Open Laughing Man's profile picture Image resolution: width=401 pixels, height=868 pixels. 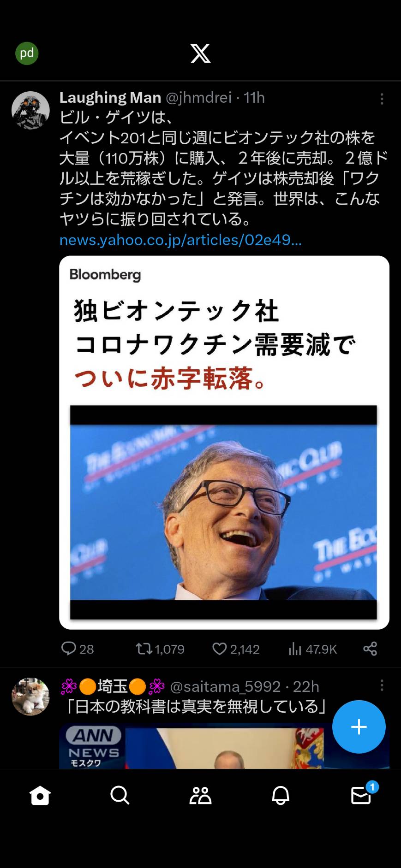(x=30, y=110)
